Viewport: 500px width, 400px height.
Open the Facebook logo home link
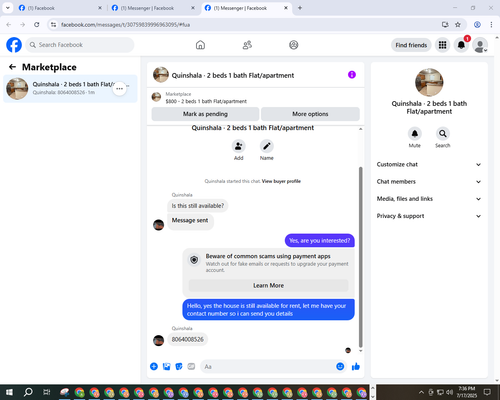(x=14, y=45)
